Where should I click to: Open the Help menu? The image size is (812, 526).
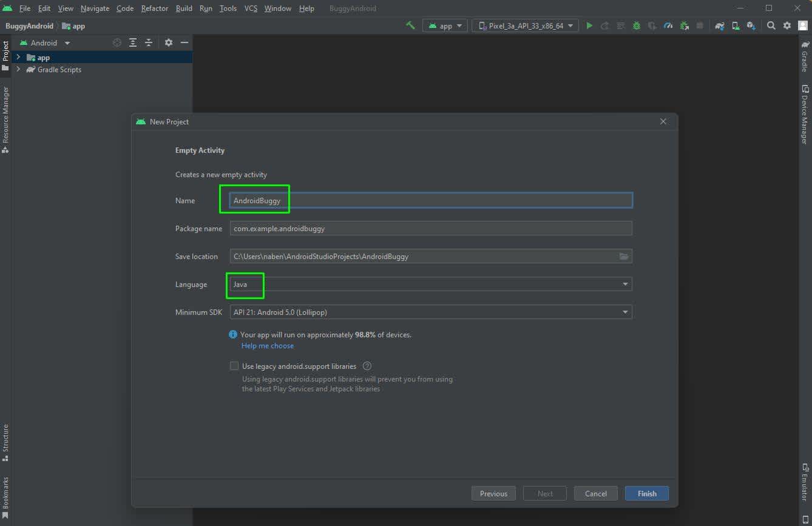pos(306,8)
